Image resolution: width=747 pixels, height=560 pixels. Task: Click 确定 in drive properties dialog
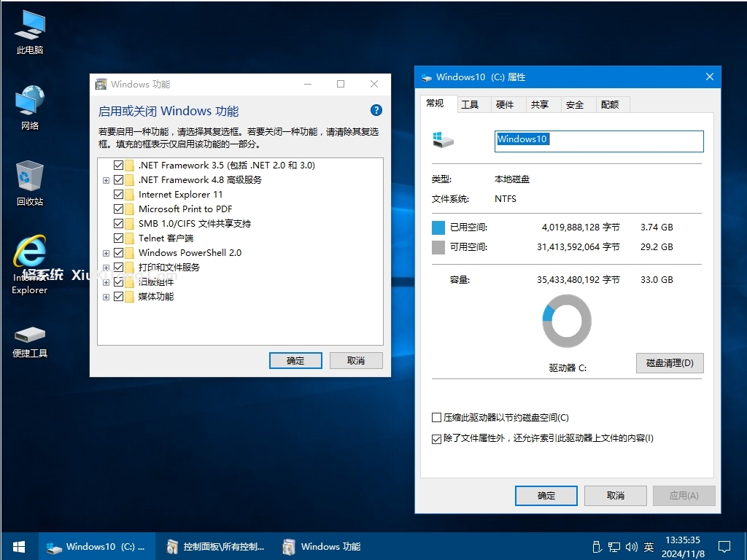pos(546,496)
